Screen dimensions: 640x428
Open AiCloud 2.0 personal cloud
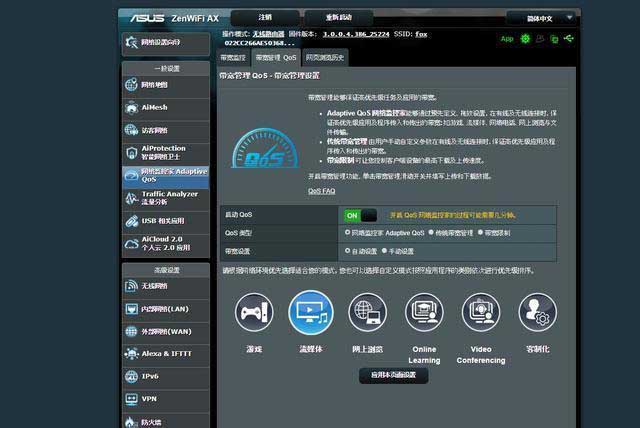(x=166, y=244)
